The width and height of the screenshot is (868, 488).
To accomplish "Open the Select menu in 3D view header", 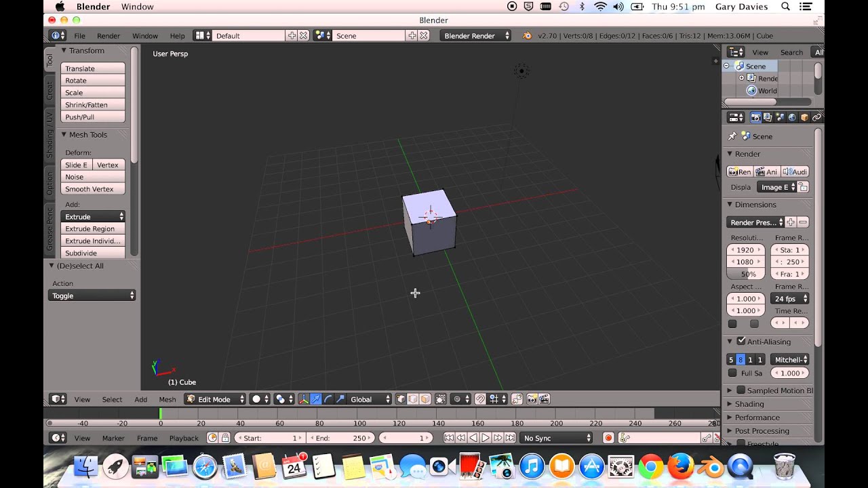I will [112, 399].
